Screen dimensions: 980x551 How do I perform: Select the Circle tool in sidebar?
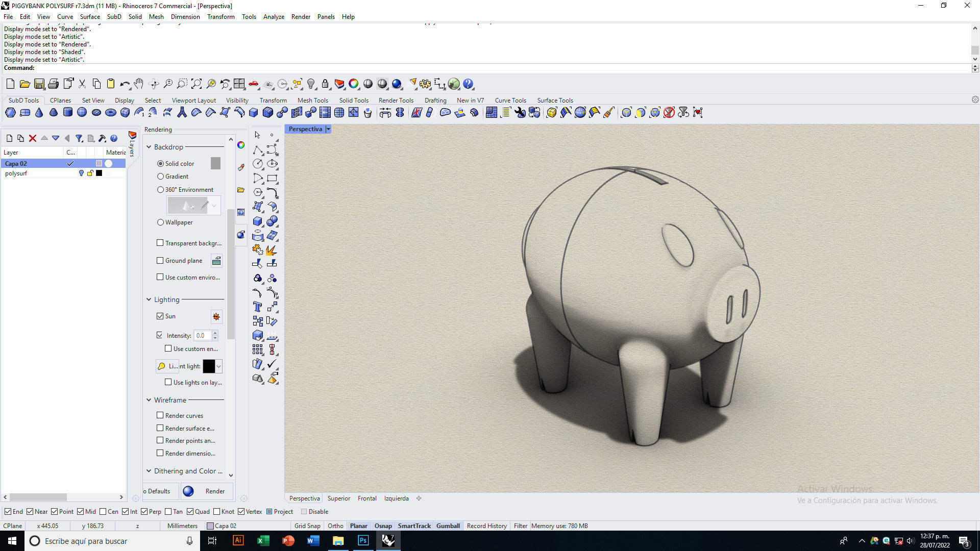tap(258, 164)
